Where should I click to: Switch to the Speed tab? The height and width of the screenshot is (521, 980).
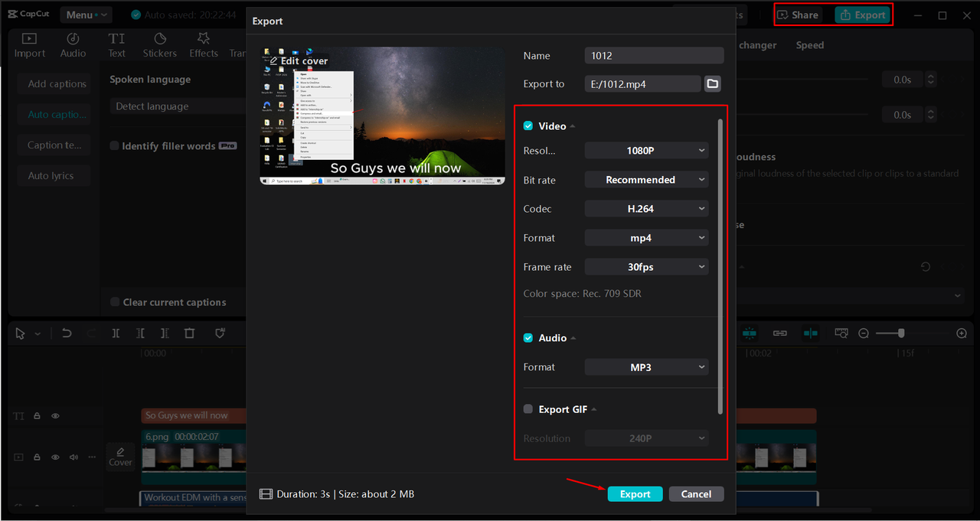click(810, 45)
